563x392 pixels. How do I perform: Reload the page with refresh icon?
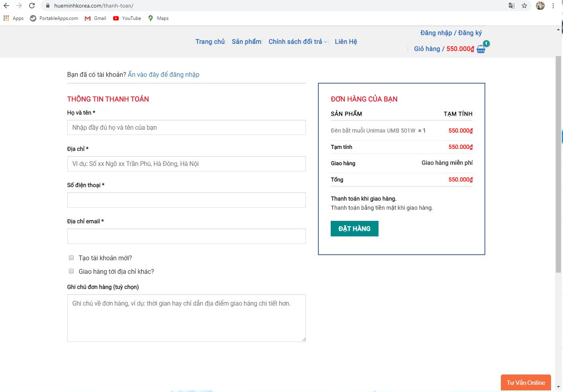[32, 6]
